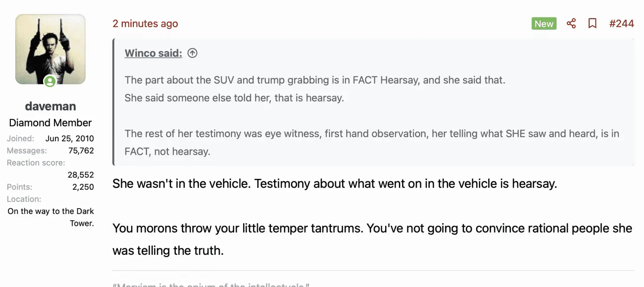Click the Diamond Member user title
Image resolution: width=644 pixels, height=287 pixels.
(x=50, y=123)
